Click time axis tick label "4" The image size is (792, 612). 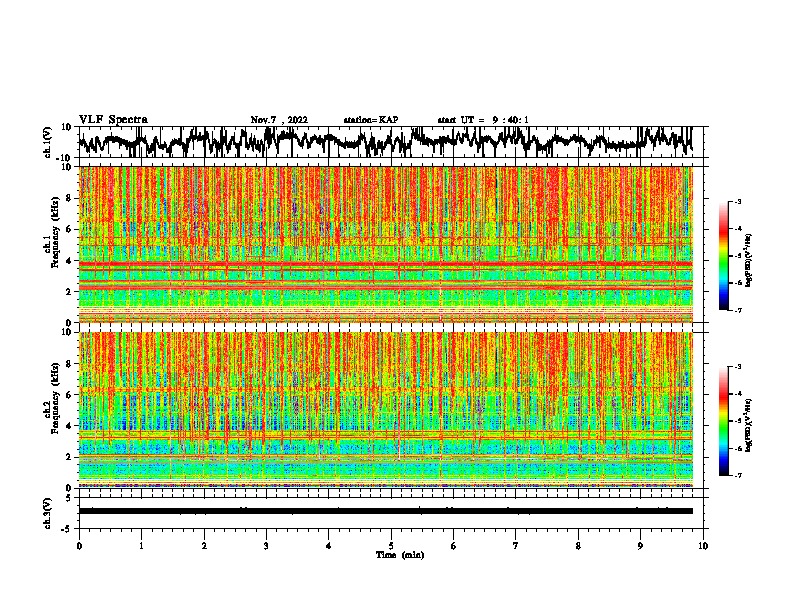coord(329,546)
